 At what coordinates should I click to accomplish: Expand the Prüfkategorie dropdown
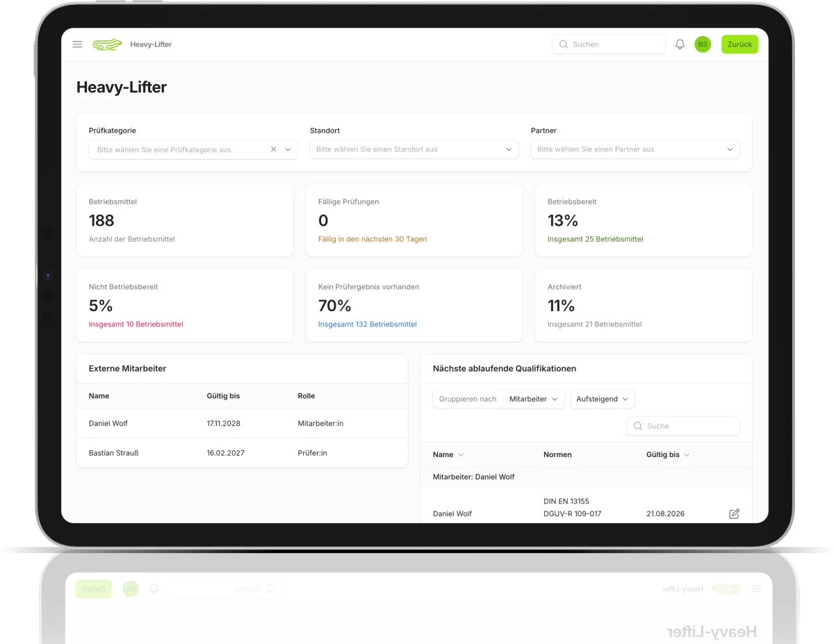(x=288, y=149)
